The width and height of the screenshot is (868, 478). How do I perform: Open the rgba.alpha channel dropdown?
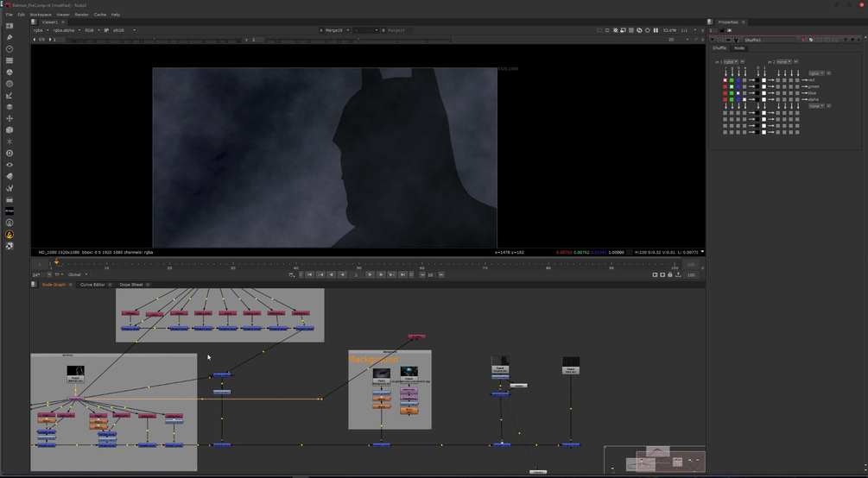tap(67, 30)
